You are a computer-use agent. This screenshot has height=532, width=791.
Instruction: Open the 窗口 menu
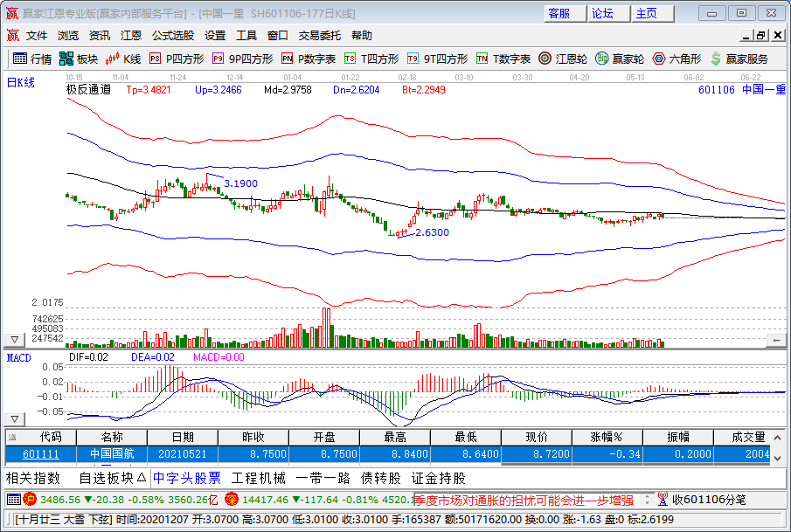coord(277,35)
